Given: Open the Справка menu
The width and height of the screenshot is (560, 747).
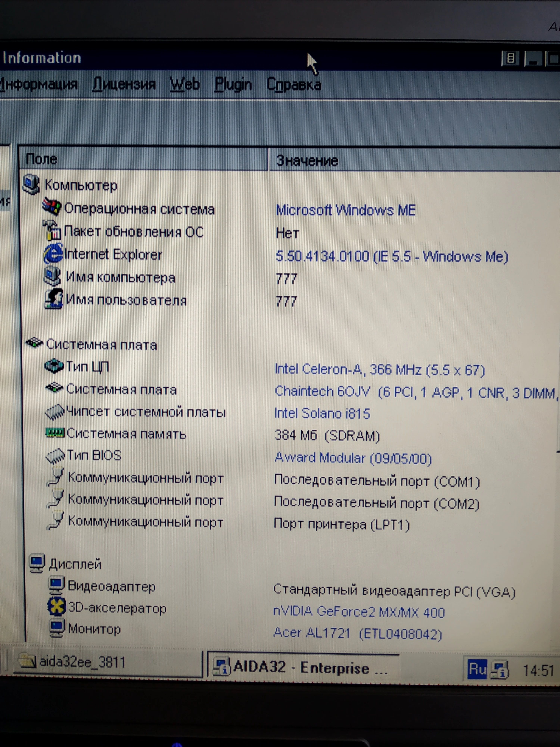Looking at the screenshot, I should [x=294, y=84].
